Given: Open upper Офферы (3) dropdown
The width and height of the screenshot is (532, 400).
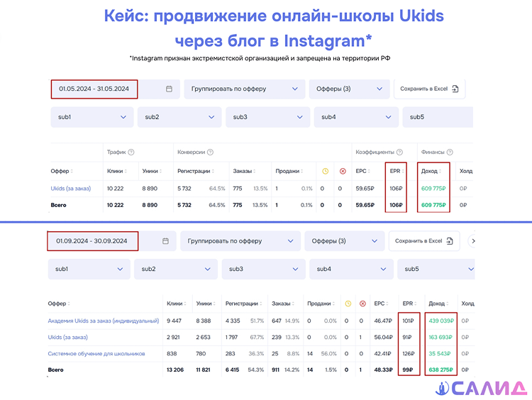Looking at the screenshot, I should [x=350, y=89].
